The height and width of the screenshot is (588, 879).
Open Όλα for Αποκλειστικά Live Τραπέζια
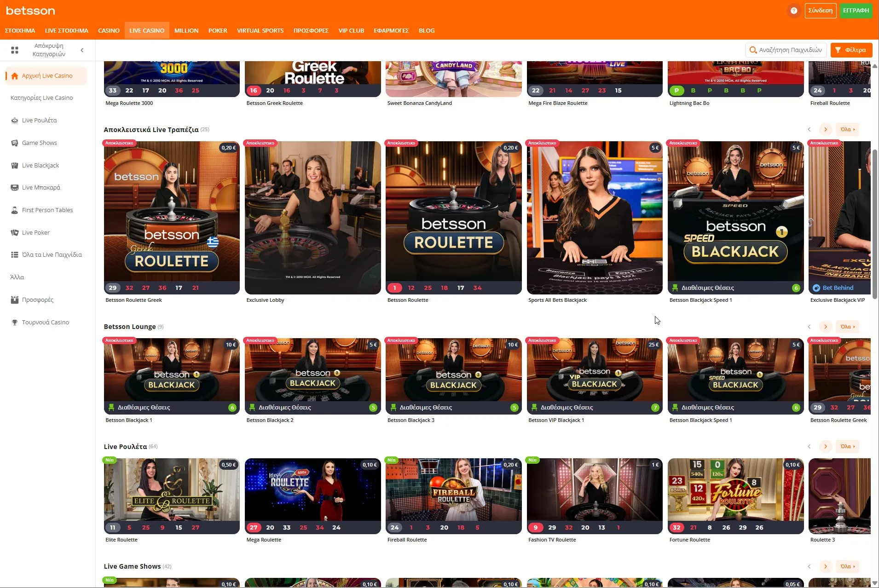847,129
